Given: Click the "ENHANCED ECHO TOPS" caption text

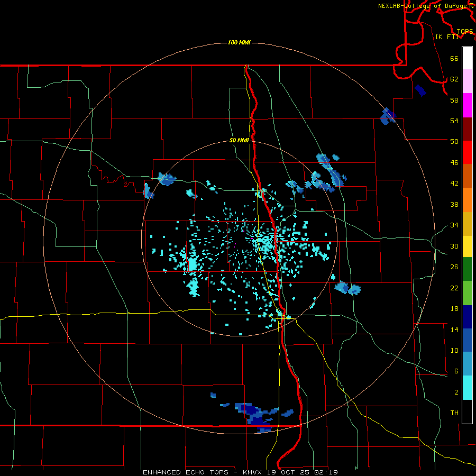Looking at the screenshot, I should tap(186, 472).
